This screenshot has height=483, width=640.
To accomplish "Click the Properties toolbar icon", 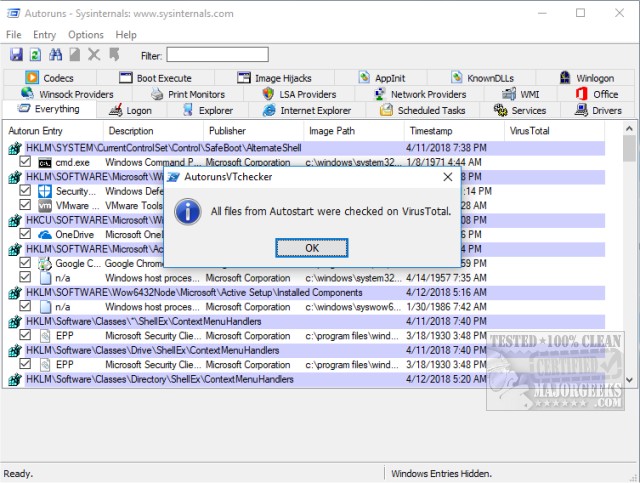I will tap(74, 55).
